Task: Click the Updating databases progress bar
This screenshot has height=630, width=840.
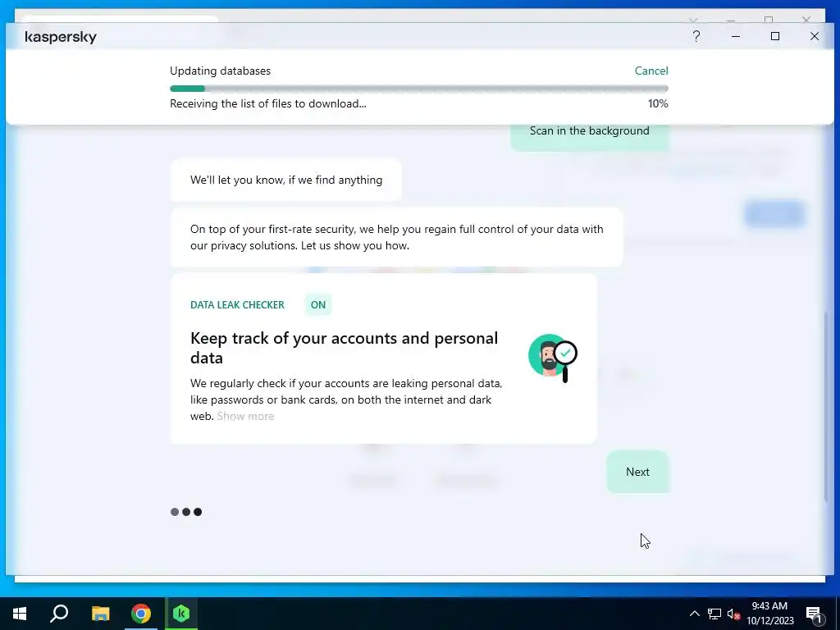Action: (419, 89)
